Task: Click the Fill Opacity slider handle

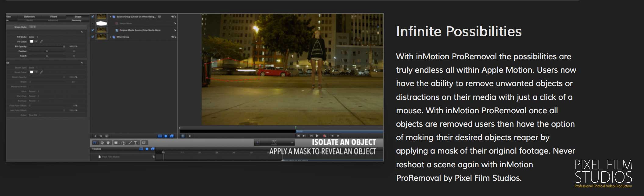Action: [64, 46]
